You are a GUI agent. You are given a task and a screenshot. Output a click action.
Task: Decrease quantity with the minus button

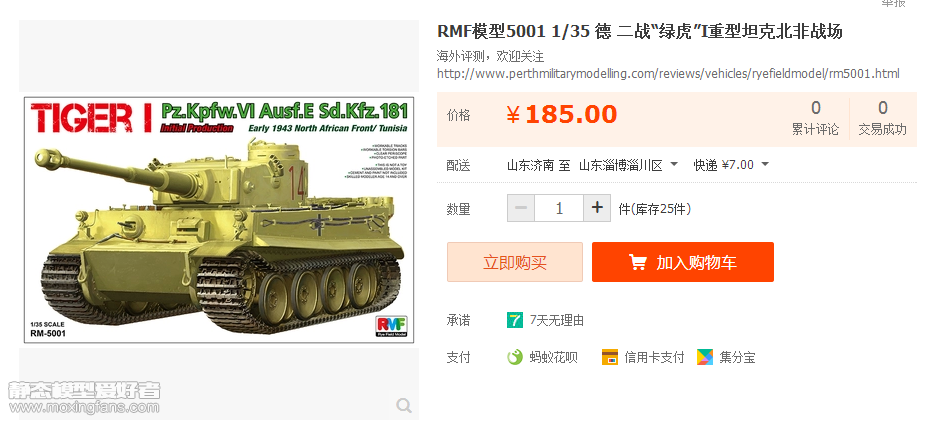(521, 208)
